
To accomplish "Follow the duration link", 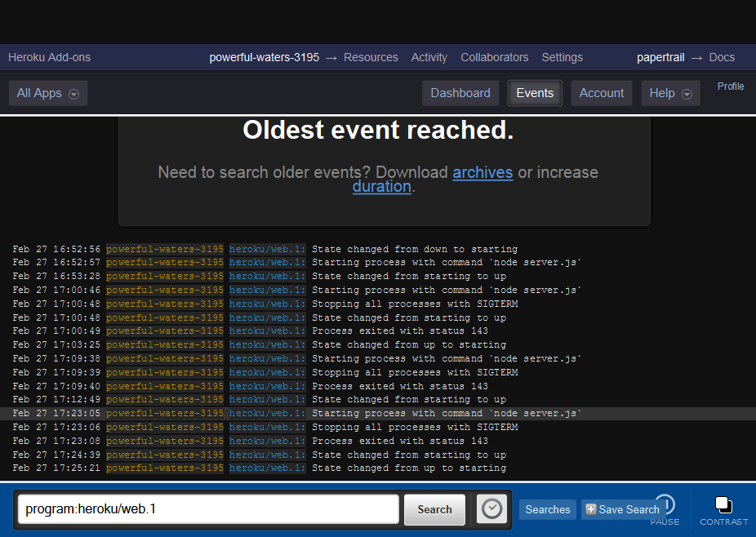I will 382,187.
